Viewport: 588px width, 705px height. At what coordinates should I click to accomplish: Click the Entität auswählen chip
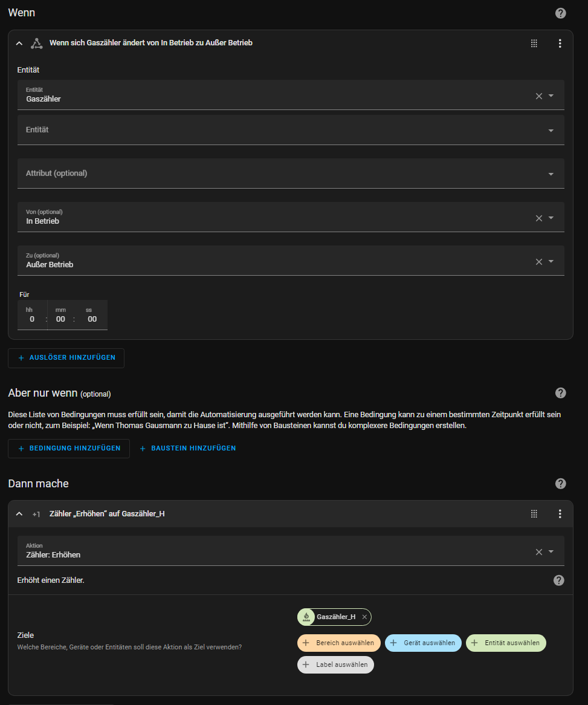(505, 643)
